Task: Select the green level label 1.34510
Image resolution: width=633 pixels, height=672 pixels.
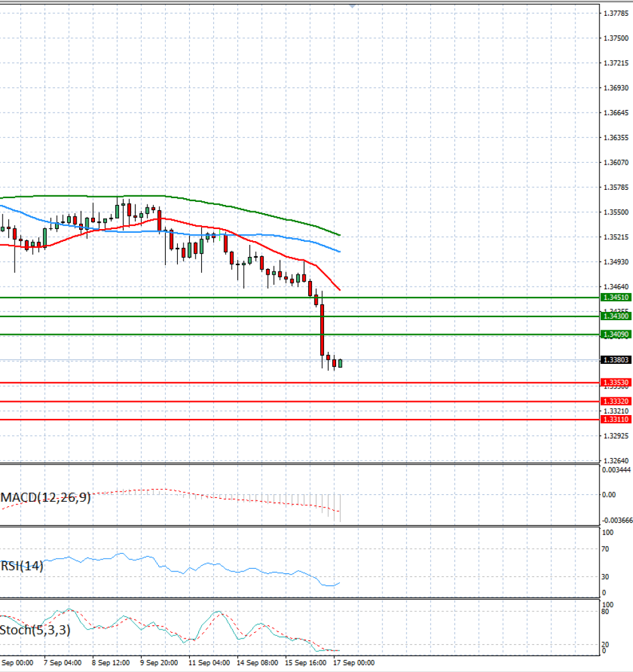Action: [x=616, y=297]
